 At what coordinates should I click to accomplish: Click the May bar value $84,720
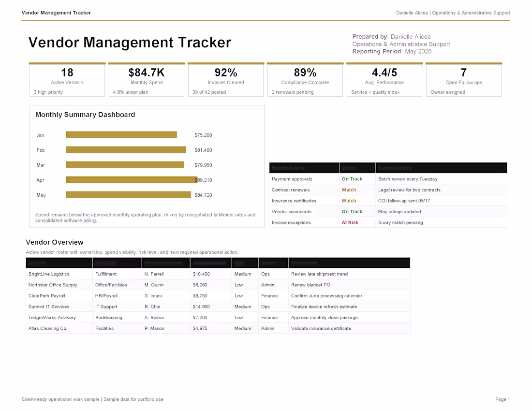203,195
